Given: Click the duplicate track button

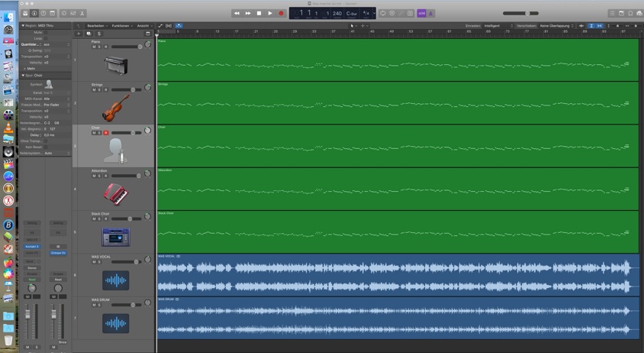Looking at the screenshot, I should 89,34.
